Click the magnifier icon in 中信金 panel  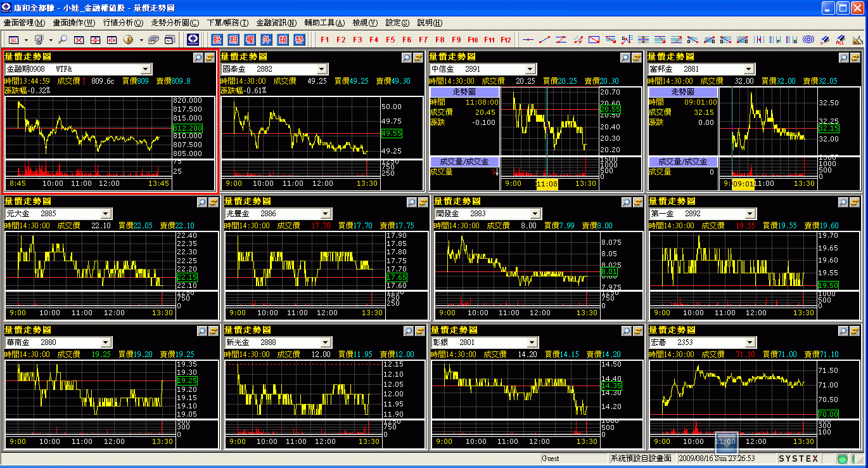click(625, 58)
